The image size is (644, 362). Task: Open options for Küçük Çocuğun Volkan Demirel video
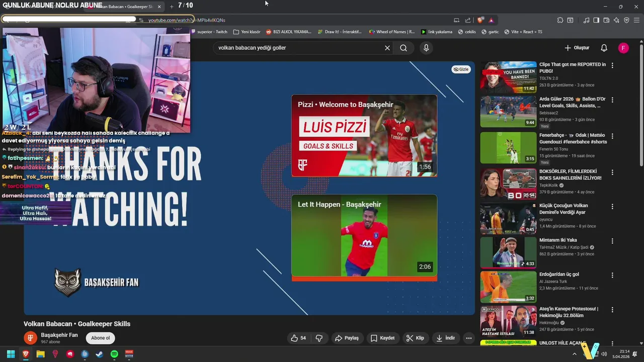(x=612, y=206)
